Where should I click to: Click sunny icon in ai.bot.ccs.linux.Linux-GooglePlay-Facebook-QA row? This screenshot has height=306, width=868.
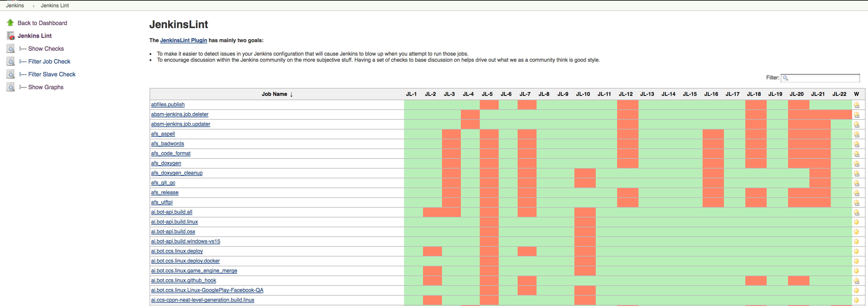tap(856, 290)
